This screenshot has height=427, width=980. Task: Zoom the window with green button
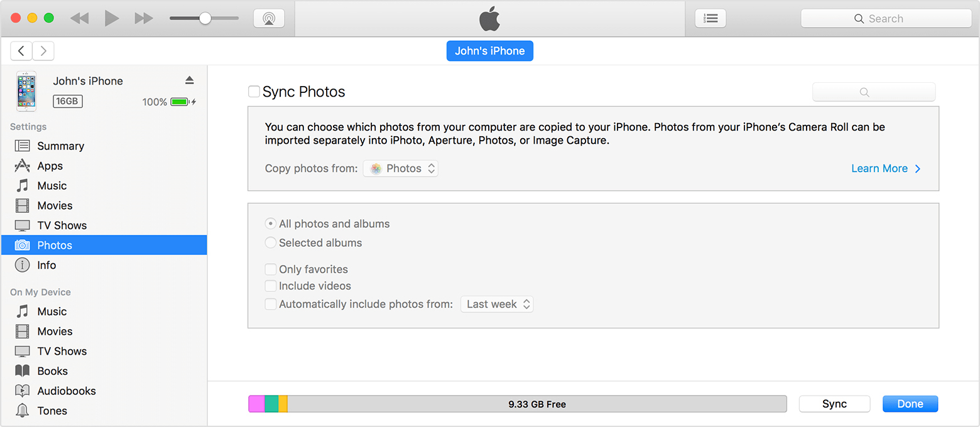point(48,18)
